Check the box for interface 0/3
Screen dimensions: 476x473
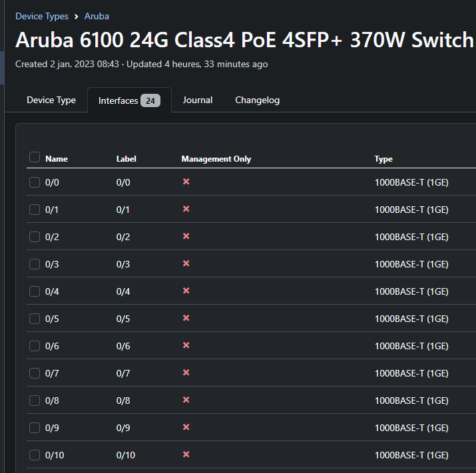(35, 264)
